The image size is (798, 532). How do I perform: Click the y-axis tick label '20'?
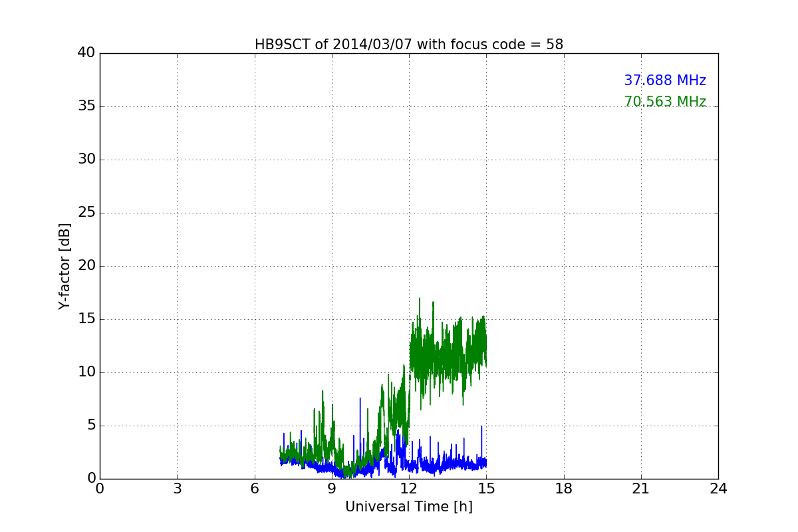86,266
